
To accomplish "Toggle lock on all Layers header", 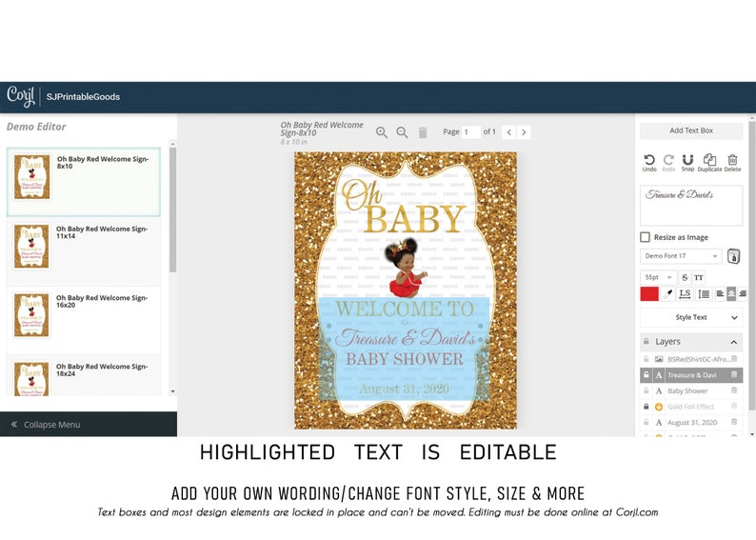I will pyautogui.click(x=647, y=341).
